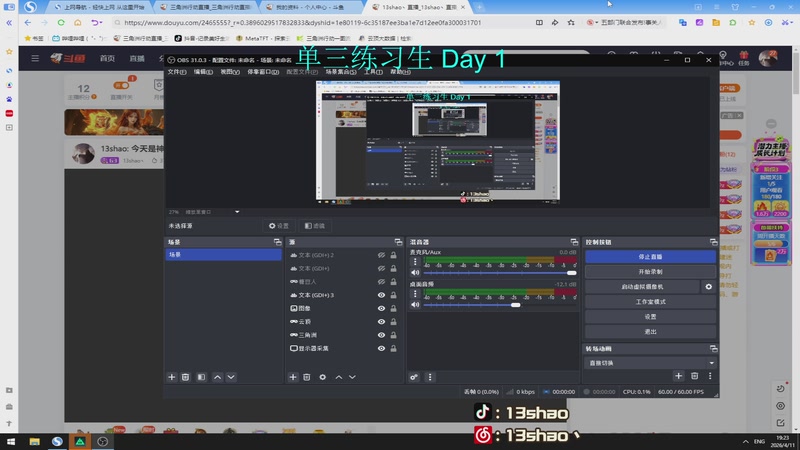The height and width of the screenshot is (450, 800).
Task: Open 停靠窗口(D) menu in OBS
Action: [263, 72]
